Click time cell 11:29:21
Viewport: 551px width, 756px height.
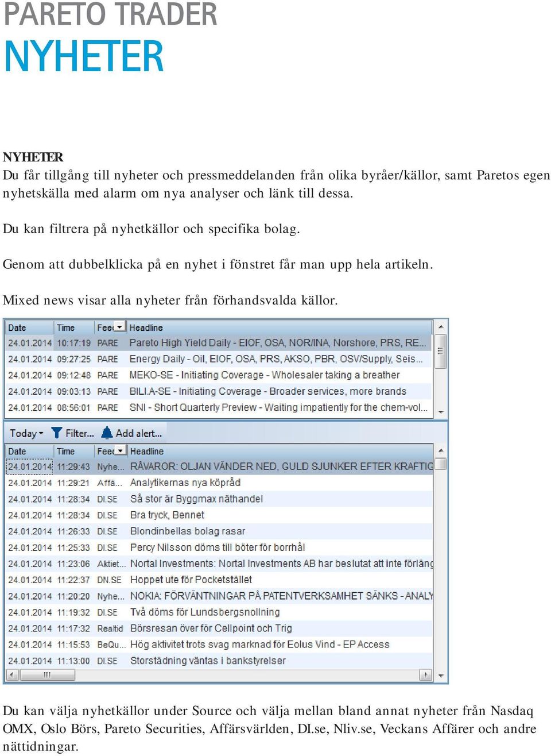(73, 483)
